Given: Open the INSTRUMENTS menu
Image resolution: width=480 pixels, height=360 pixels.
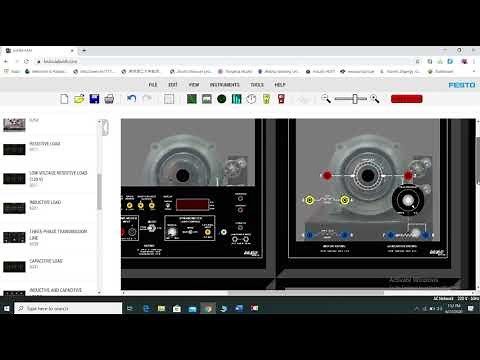Looking at the screenshot, I should pos(225,85).
